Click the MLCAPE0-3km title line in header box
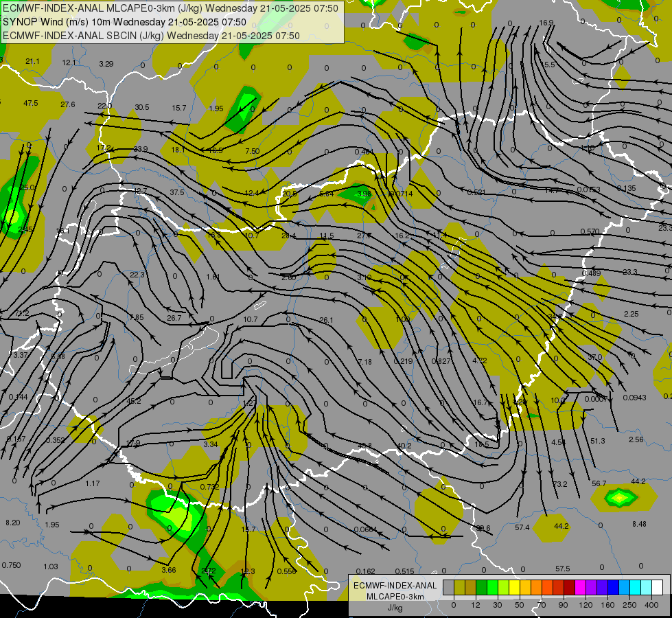The height and width of the screenshot is (618, 672). click(x=170, y=8)
